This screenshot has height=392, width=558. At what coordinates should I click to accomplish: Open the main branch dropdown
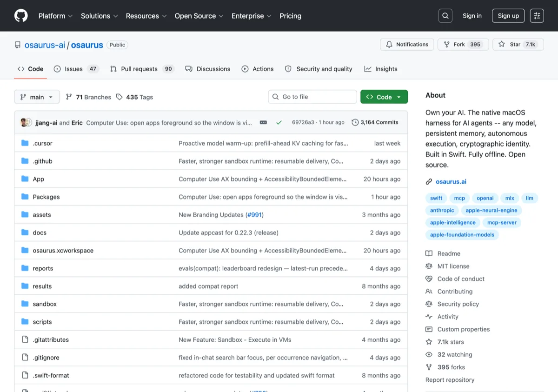point(37,97)
